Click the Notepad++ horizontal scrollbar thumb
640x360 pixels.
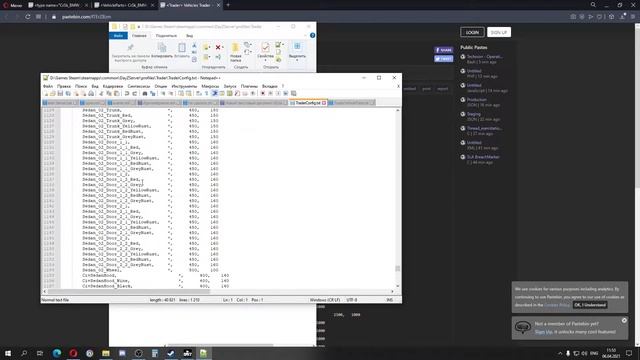(129, 291)
